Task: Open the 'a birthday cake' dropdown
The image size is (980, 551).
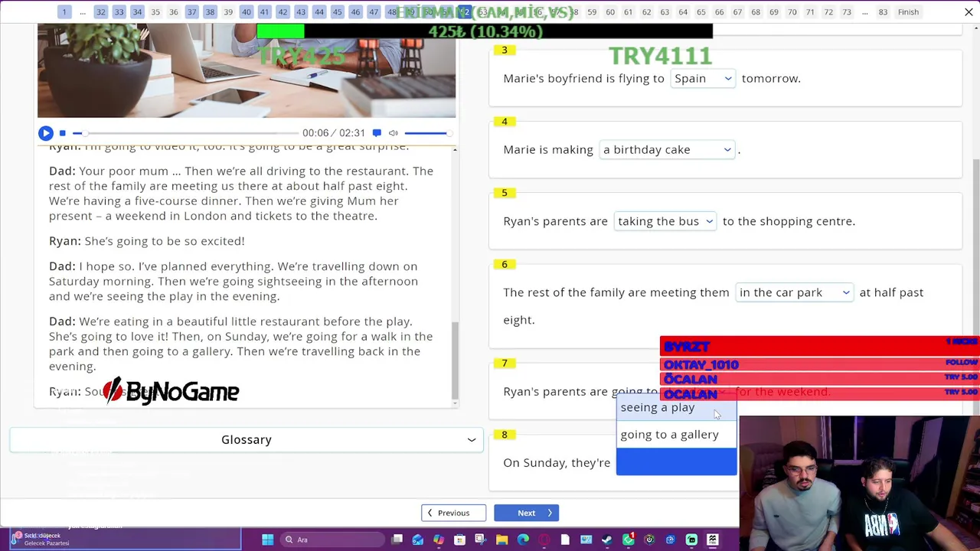Action: click(667, 149)
